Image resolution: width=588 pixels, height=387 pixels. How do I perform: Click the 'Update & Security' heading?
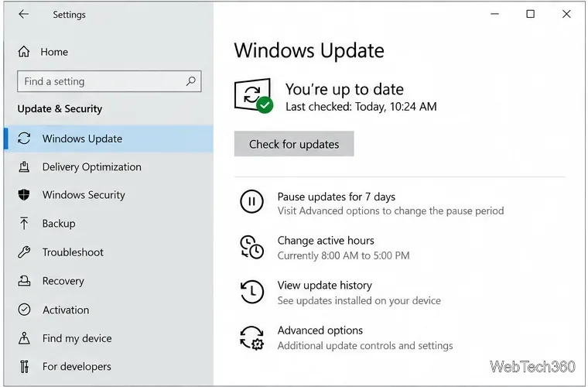coord(60,109)
